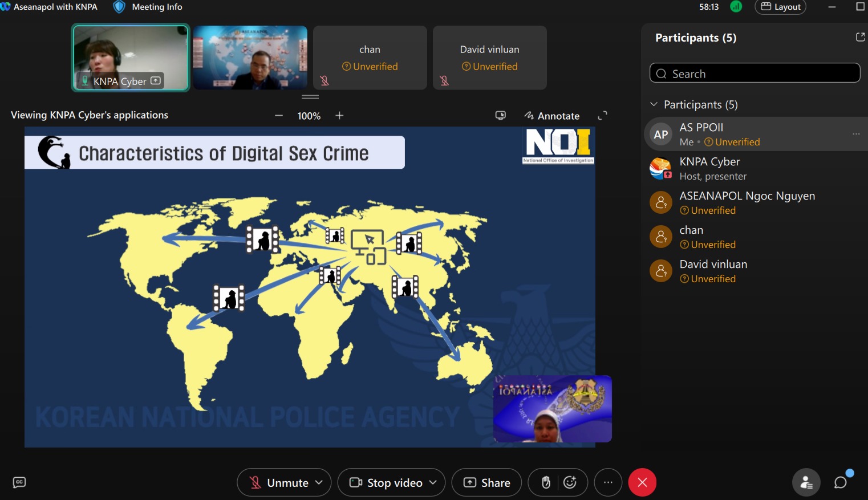Collapse the Participants (5) list
This screenshot has height=500, width=868.
(654, 104)
